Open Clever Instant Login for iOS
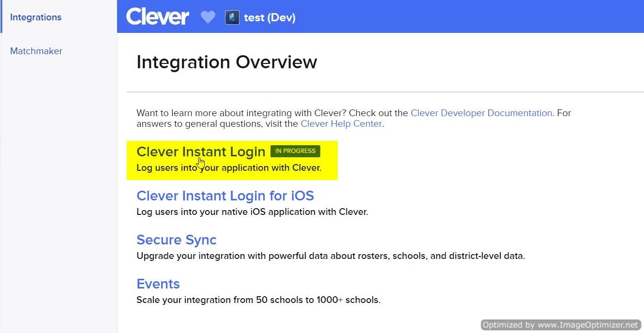This screenshot has height=333, width=644. tap(225, 196)
